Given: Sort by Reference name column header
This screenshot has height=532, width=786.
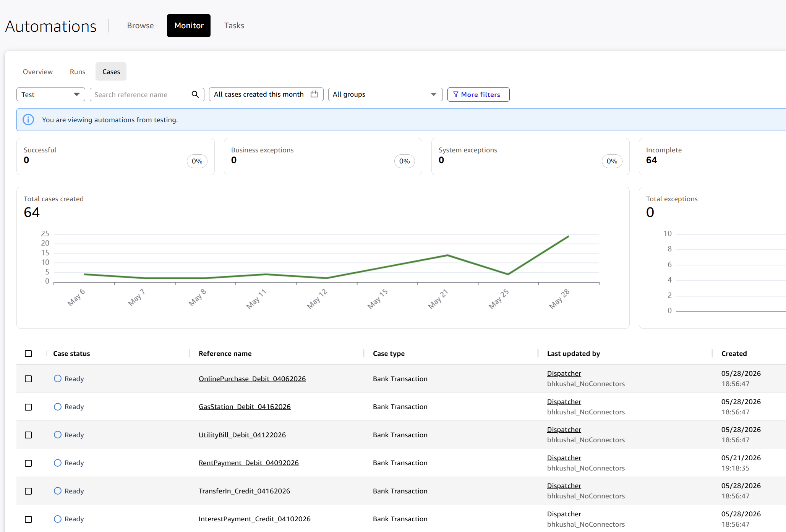Looking at the screenshot, I should 225,354.
